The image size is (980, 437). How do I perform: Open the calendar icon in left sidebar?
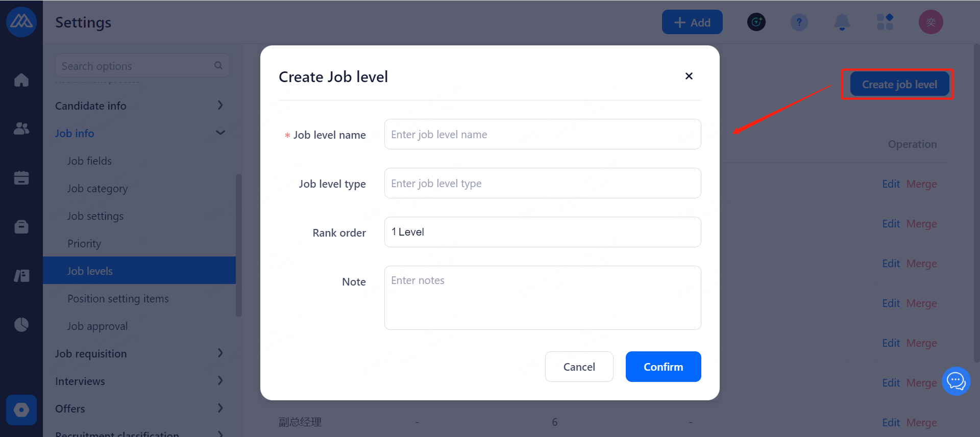click(x=21, y=177)
